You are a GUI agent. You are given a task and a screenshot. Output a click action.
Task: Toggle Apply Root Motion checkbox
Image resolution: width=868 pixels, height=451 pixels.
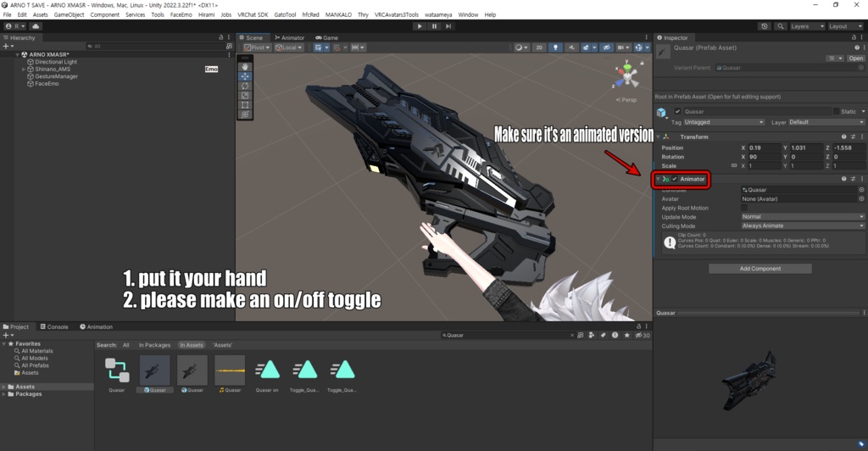744,208
